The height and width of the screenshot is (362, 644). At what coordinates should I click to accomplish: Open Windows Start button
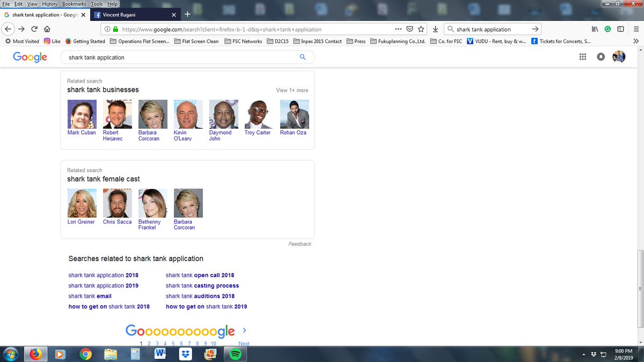click(x=11, y=354)
